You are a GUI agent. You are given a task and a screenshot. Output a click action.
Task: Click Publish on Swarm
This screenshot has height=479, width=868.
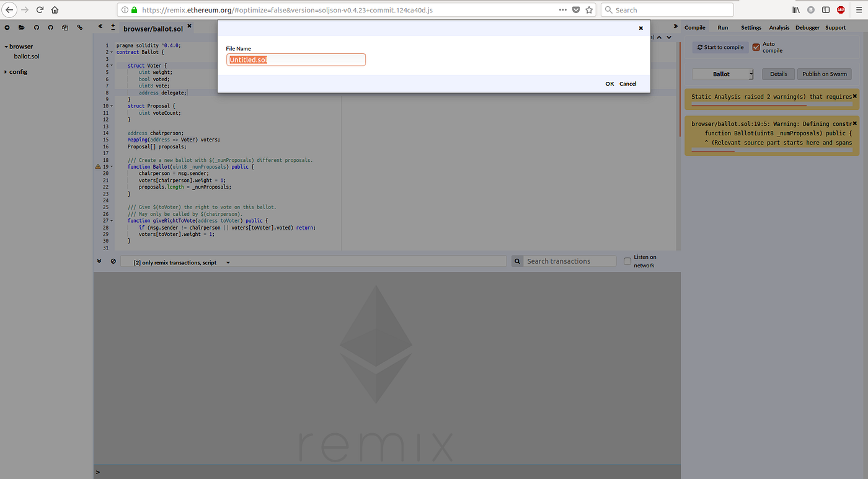click(x=824, y=74)
